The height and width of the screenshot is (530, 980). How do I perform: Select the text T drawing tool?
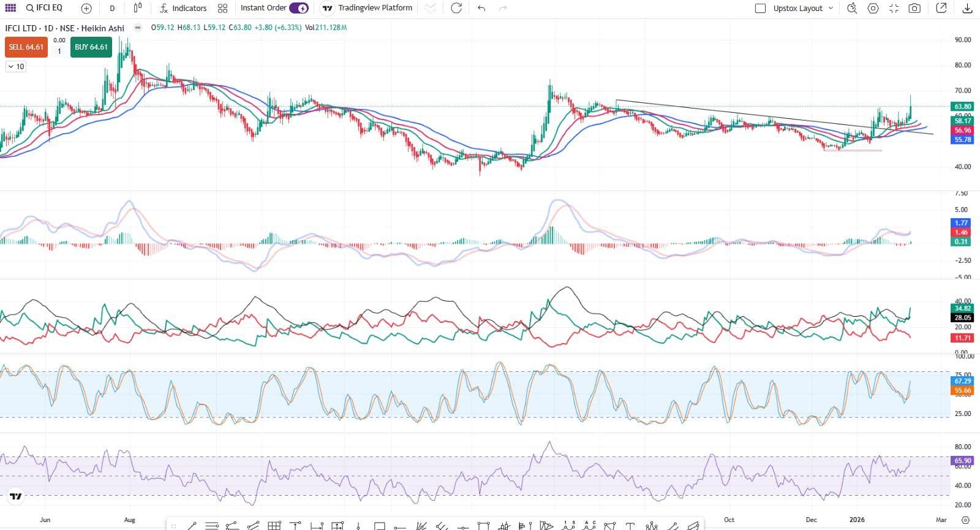630,525
